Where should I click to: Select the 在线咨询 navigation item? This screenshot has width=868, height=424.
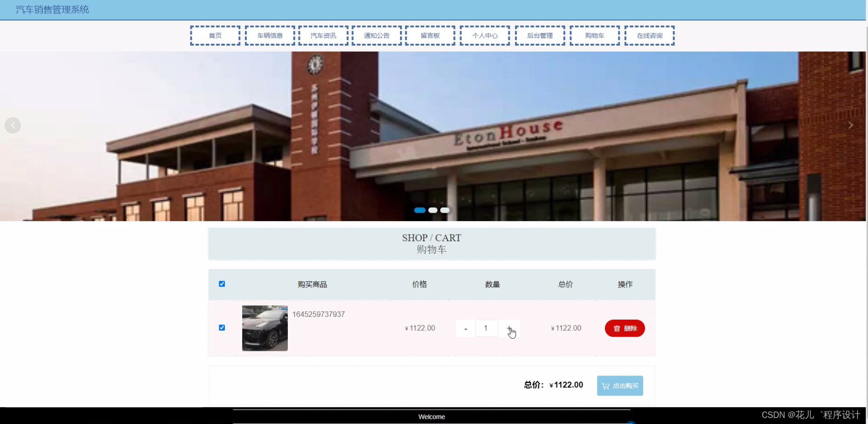(649, 35)
